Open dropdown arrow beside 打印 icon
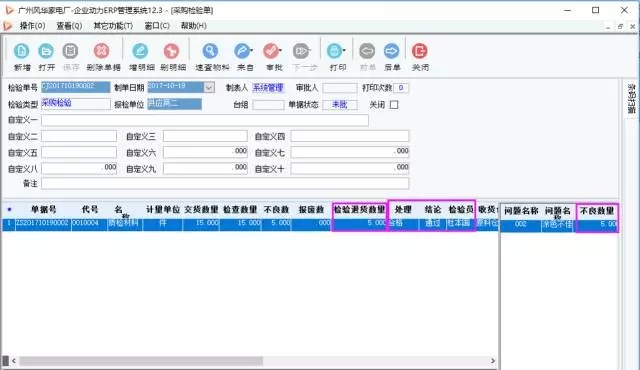This screenshot has width=640, height=370. pos(344,51)
